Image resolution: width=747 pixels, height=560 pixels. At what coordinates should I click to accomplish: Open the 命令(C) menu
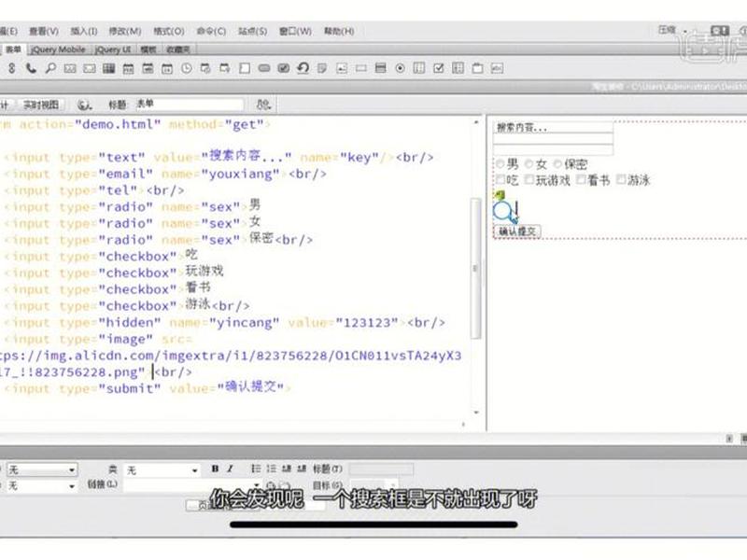pos(211,32)
